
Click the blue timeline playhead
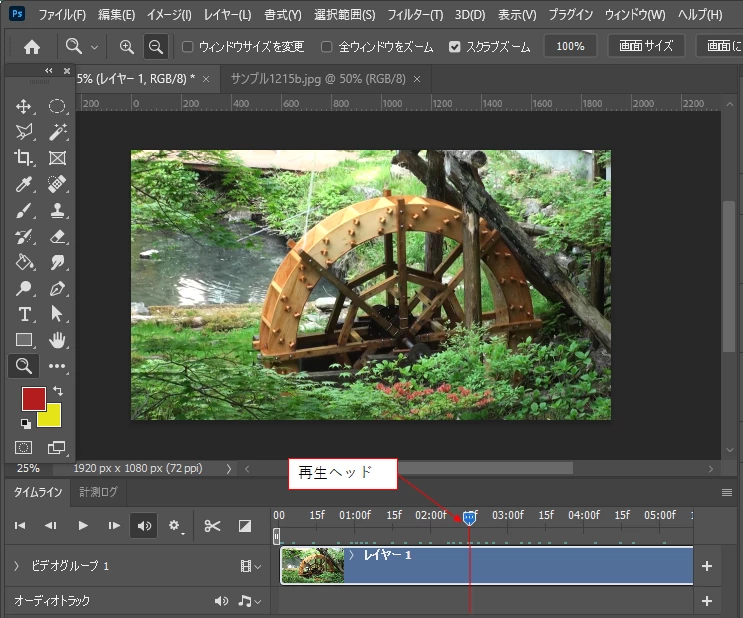pos(469,518)
